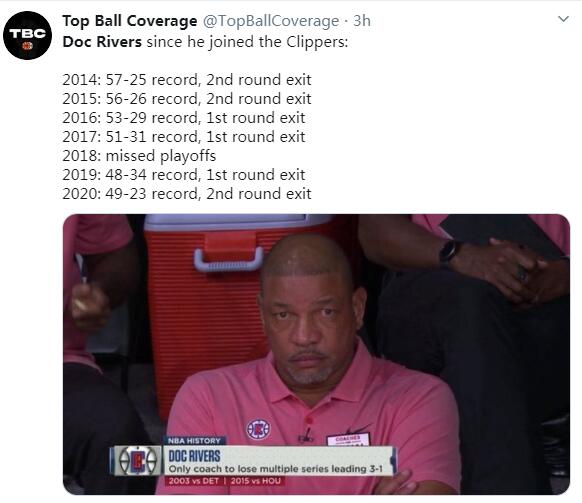Visit the @TopBallCoverage handle
The image size is (582, 503).
pyautogui.click(x=271, y=21)
